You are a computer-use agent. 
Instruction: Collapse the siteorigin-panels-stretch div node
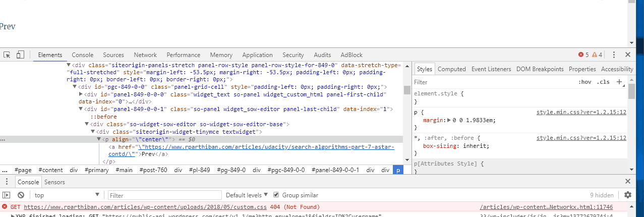69,66
